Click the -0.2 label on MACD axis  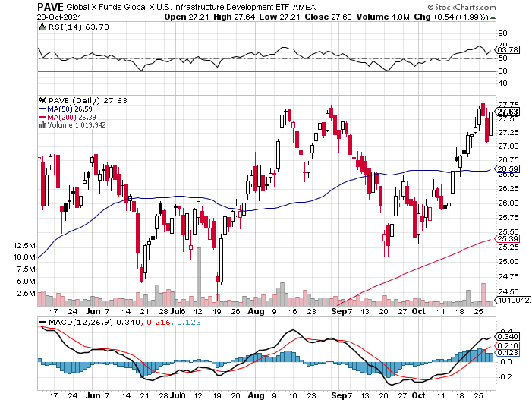click(505, 377)
